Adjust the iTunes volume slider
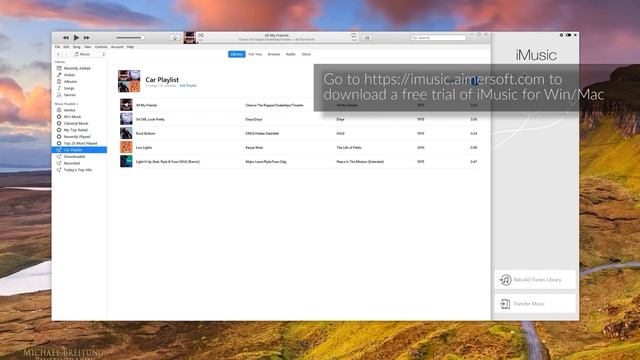This screenshot has width=640, height=360. (129, 38)
